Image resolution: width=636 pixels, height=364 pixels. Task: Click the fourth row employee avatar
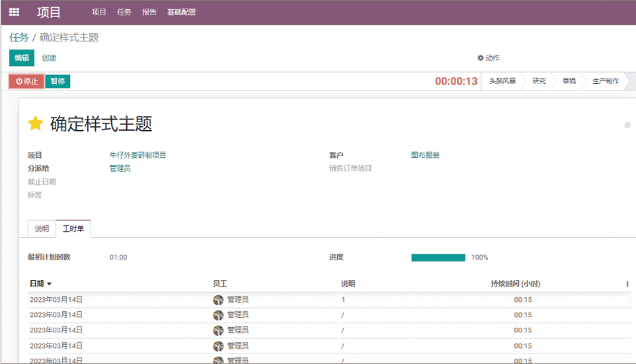(x=218, y=346)
